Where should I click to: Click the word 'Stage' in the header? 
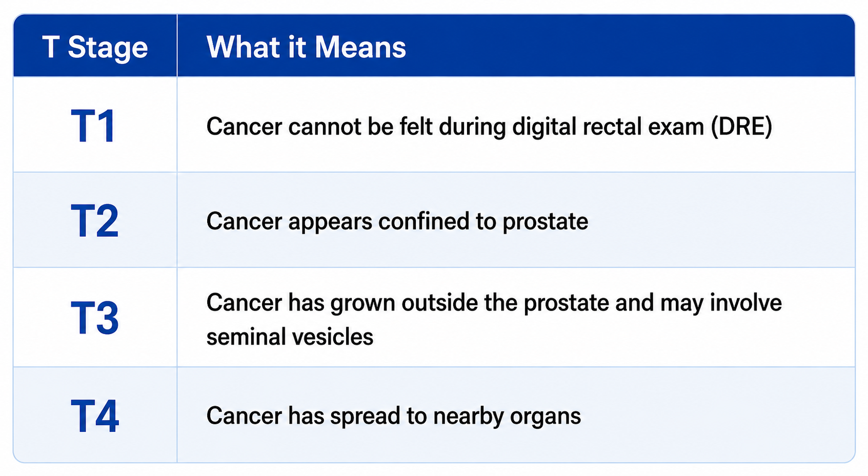point(108,48)
